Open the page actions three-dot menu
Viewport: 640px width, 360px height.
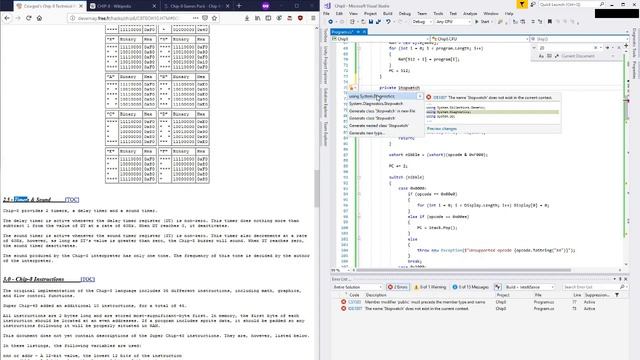pos(196,18)
